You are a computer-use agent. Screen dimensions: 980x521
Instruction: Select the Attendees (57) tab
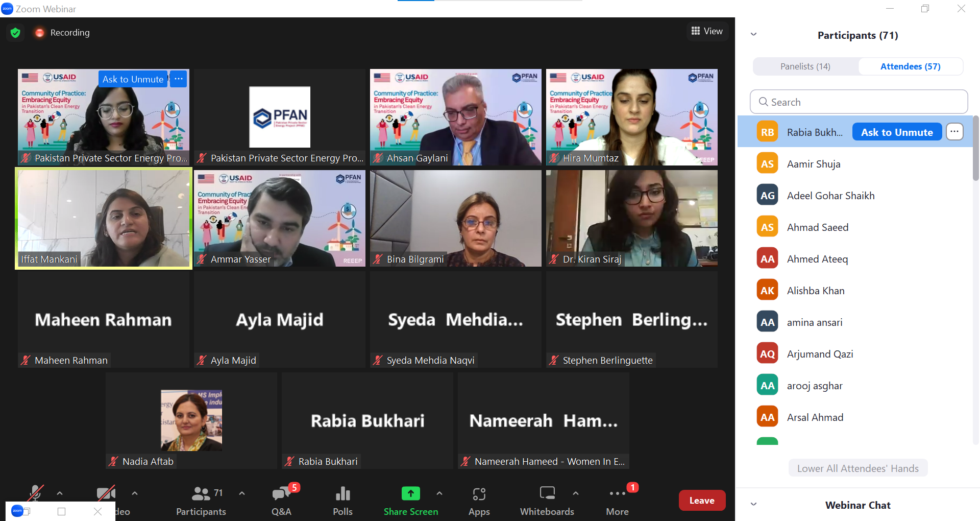pos(910,66)
